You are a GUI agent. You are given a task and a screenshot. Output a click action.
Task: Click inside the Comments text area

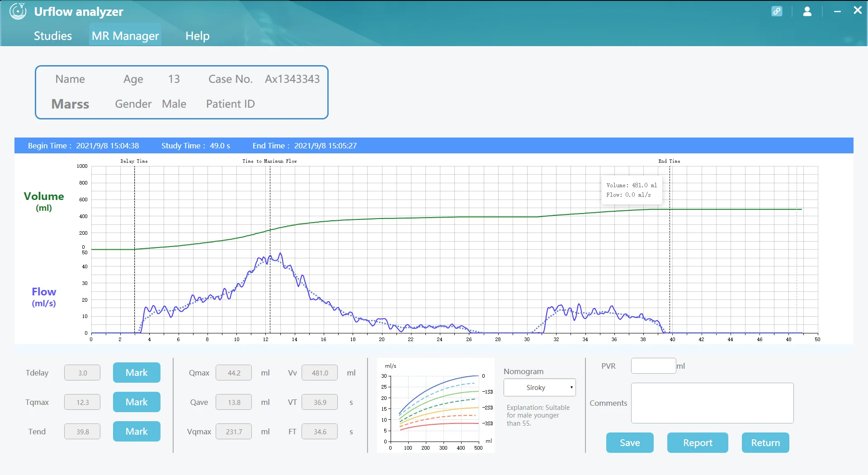[712, 403]
